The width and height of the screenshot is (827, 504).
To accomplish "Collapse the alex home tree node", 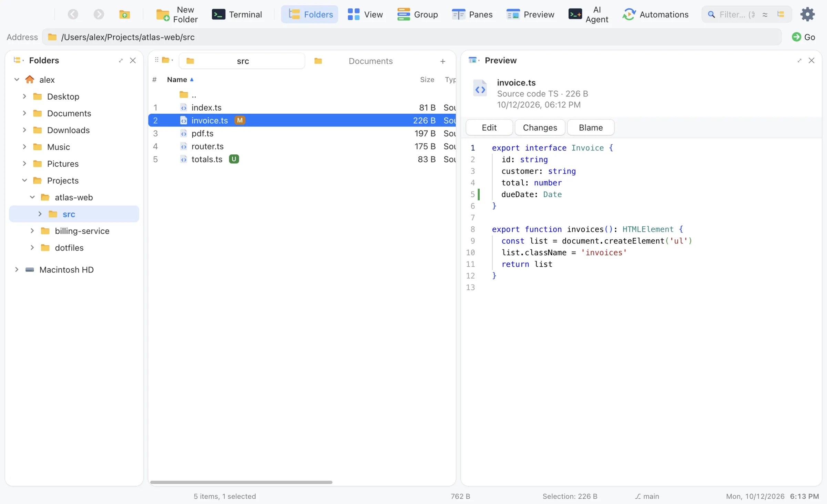I will (17, 80).
